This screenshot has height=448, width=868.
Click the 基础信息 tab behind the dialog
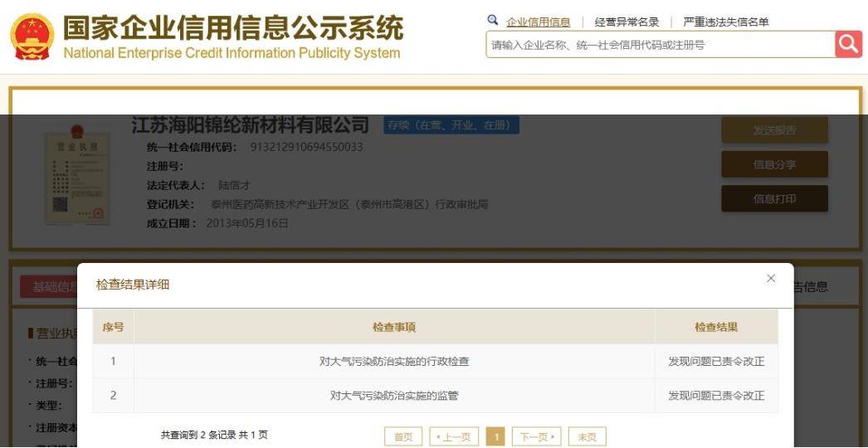49,286
